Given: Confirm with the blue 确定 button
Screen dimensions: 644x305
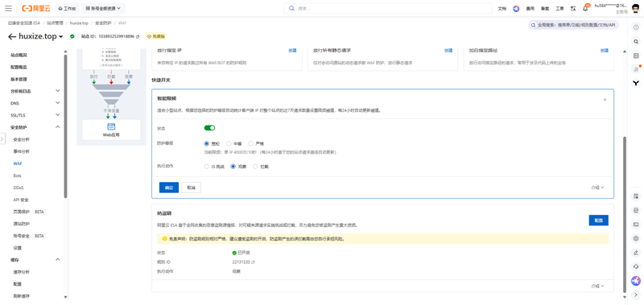Looking at the screenshot, I should tap(169, 188).
